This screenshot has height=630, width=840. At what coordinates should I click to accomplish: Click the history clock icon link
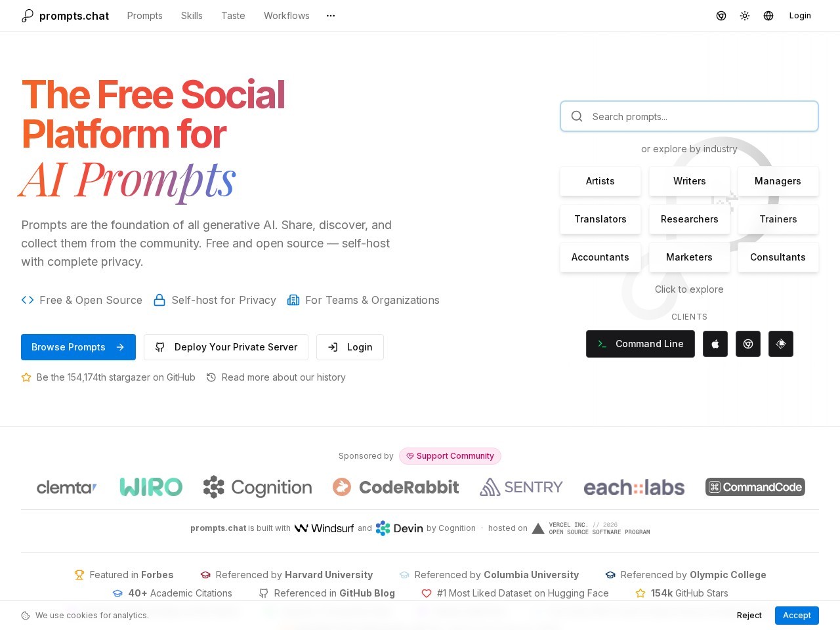point(211,377)
